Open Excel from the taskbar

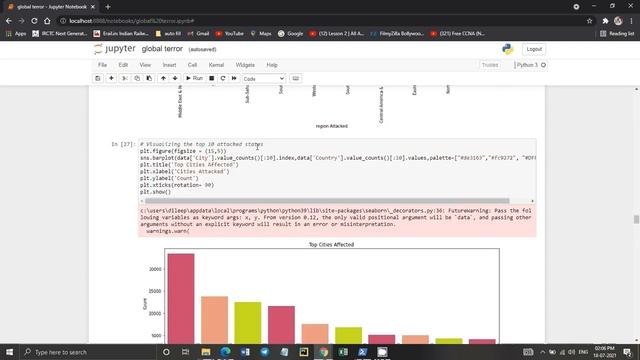tap(343, 352)
